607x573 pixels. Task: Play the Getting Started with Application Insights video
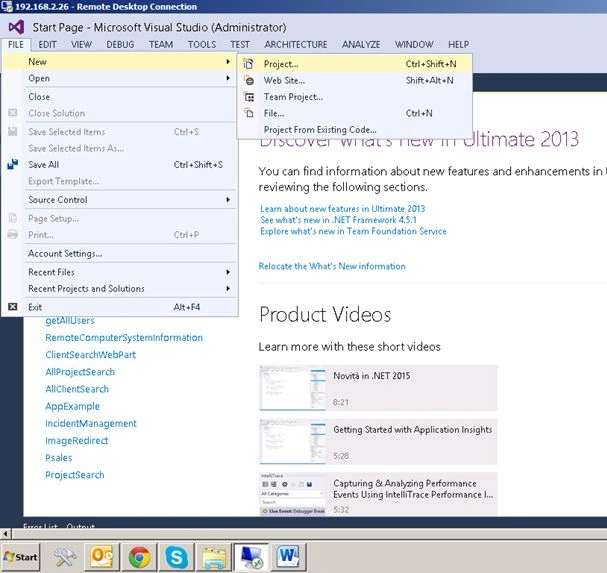click(x=378, y=441)
